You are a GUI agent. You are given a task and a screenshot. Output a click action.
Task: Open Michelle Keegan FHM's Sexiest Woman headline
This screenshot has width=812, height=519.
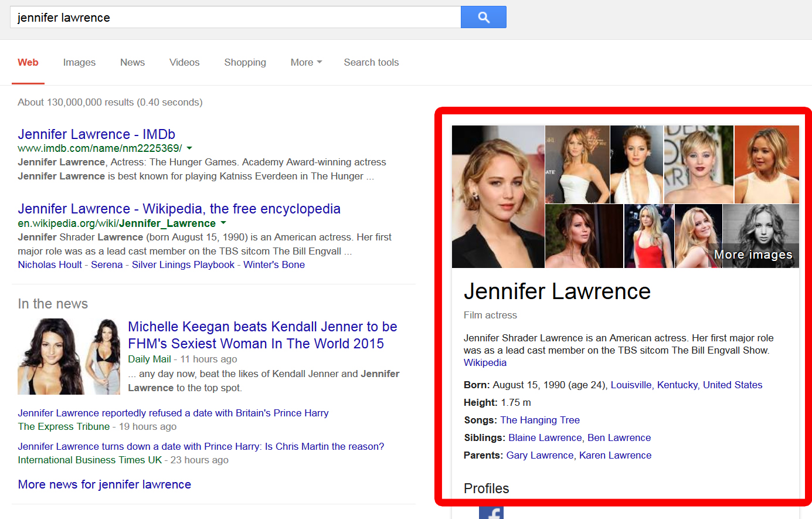tap(263, 335)
